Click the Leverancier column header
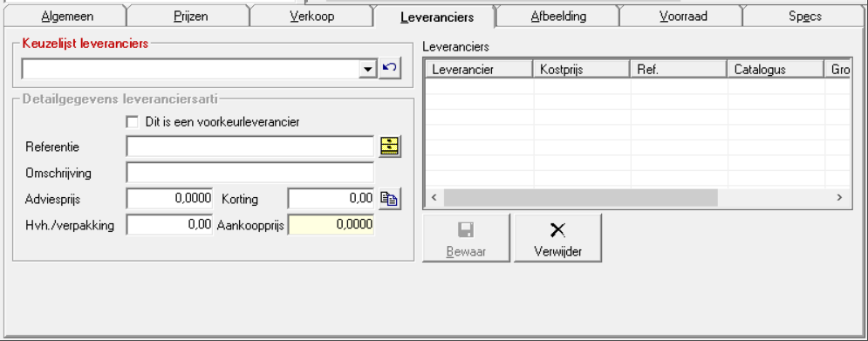This screenshot has width=868, height=341. point(479,69)
